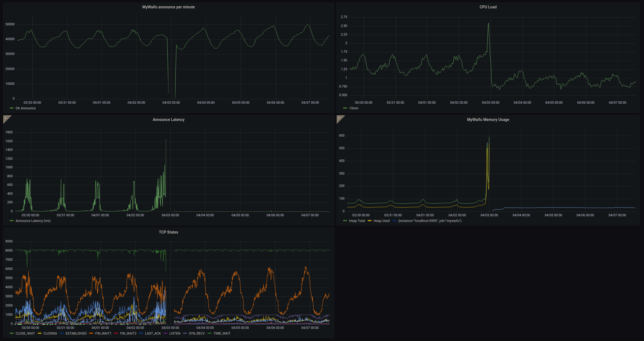The image size is (644, 341).
Task: Click the CLOSING legend yellow color swatch
Action: pos(40,333)
